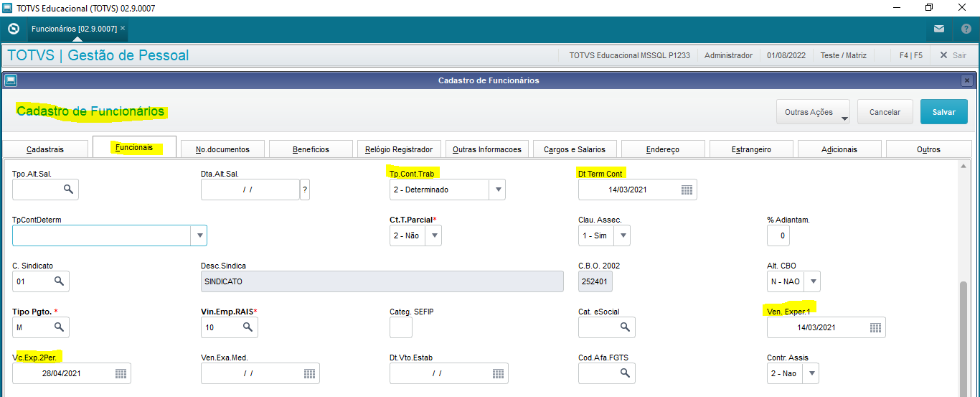The height and width of the screenshot is (397, 980).
Task: Open the Estrangeiro tab
Action: [x=751, y=149]
